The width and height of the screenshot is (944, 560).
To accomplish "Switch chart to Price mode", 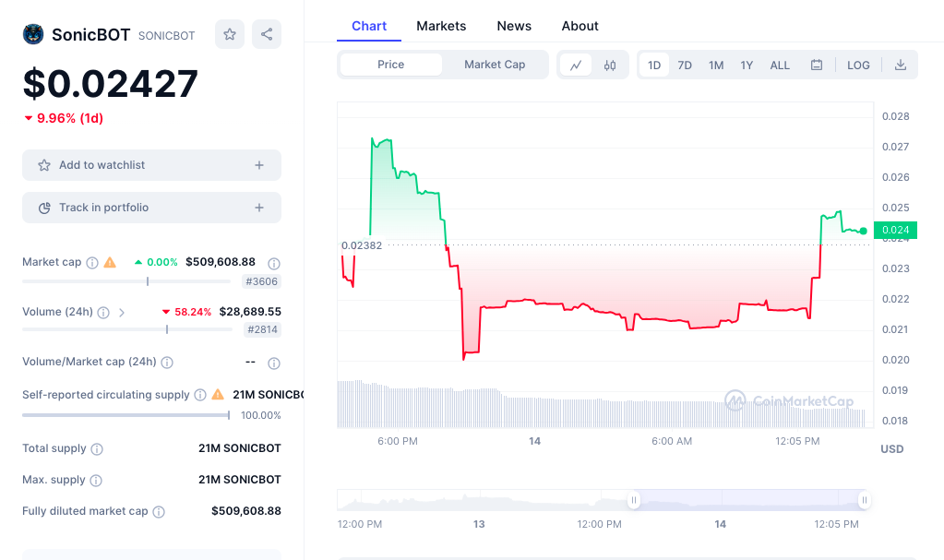I will click(x=390, y=65).
